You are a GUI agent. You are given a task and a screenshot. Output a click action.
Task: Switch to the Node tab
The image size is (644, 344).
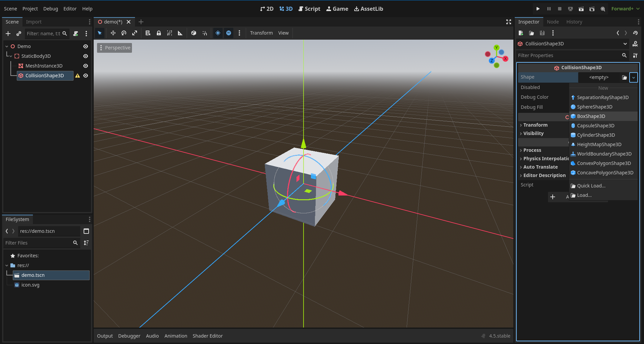pyautogui.click(x=553, y=21)
